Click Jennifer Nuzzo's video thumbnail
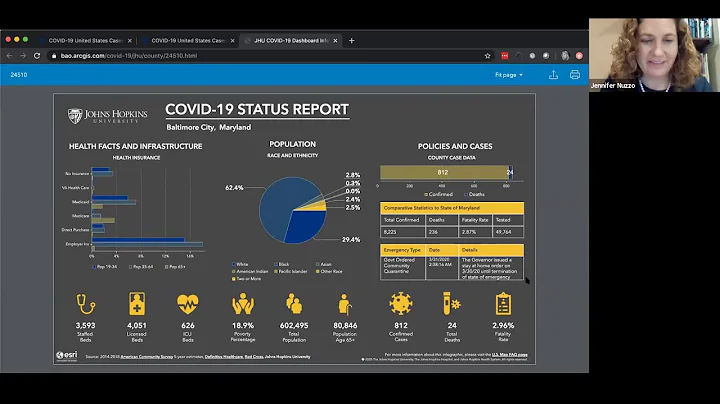This screenshot has height=404, width=720. (x=654, y=55)
